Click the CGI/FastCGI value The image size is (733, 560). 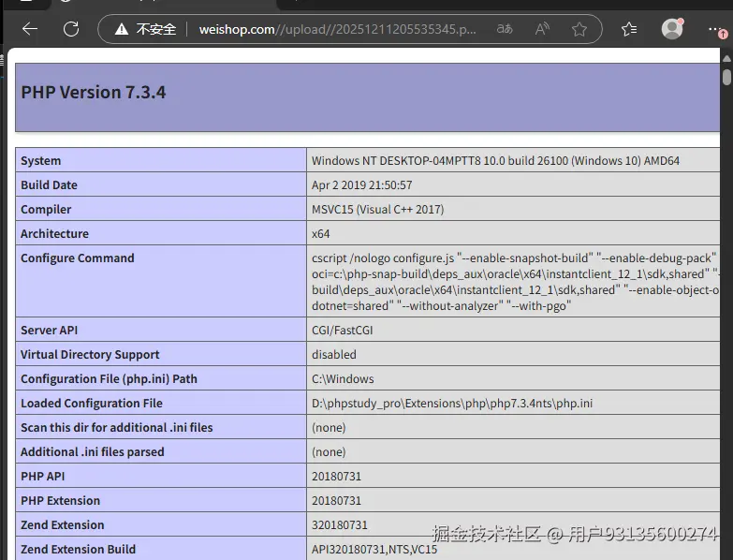point(343,330)
